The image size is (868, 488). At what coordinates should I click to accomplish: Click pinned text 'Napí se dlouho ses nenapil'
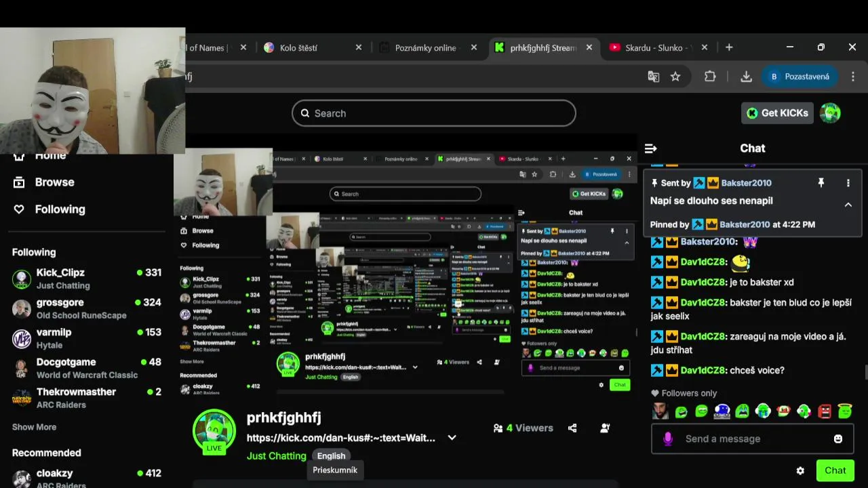pyautogui.click(x=711, y=201)
